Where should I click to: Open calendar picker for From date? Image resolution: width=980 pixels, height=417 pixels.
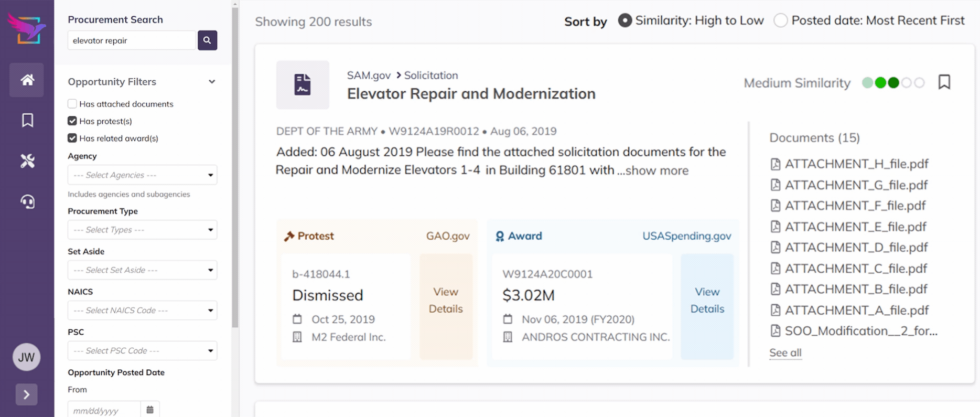pos(150,410)
